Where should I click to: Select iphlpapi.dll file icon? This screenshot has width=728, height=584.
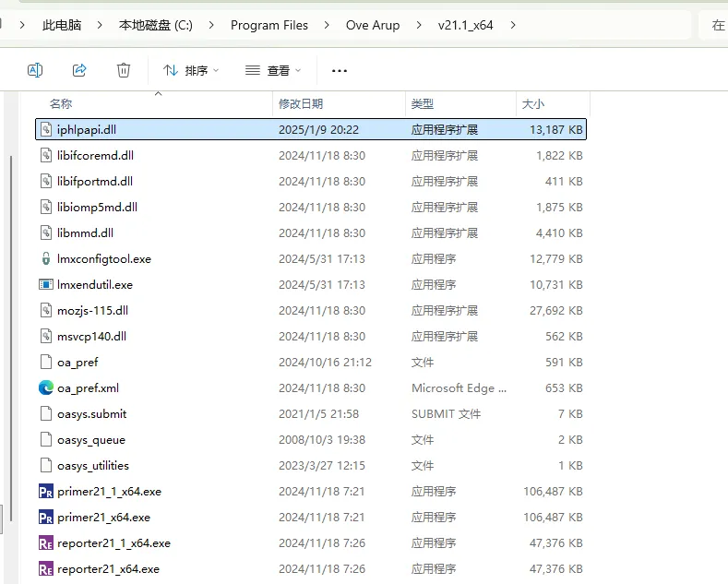coord(46,129)
